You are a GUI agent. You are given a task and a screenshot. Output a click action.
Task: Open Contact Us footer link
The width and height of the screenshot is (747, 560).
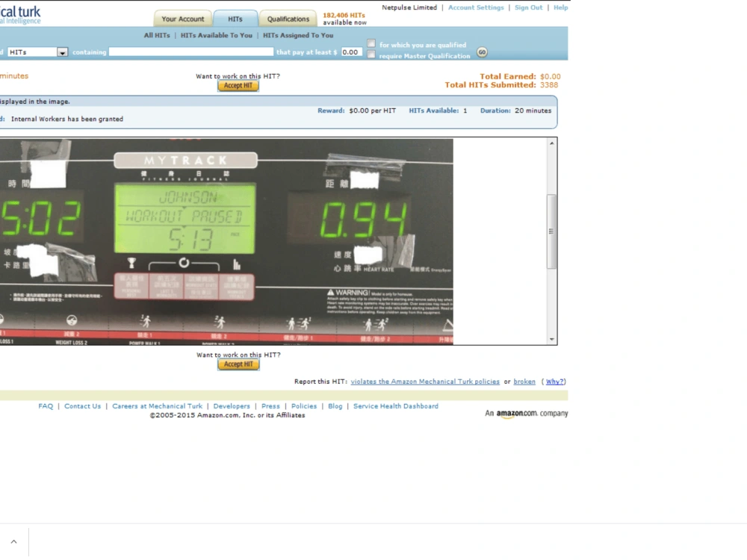[x=82, y=406]
